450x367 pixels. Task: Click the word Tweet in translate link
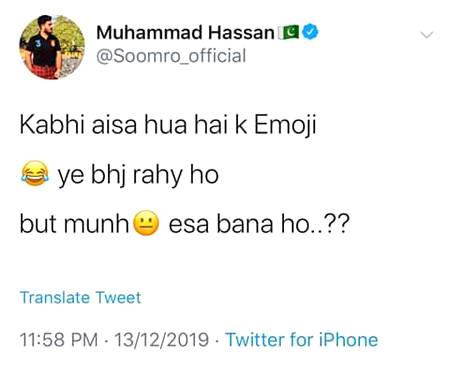[118, 297]
